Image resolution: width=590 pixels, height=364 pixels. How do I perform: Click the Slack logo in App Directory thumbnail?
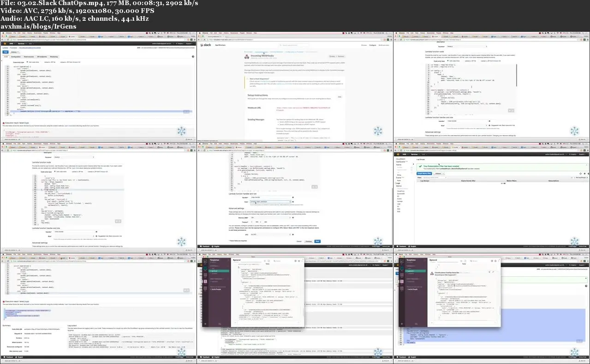[206, 45]
